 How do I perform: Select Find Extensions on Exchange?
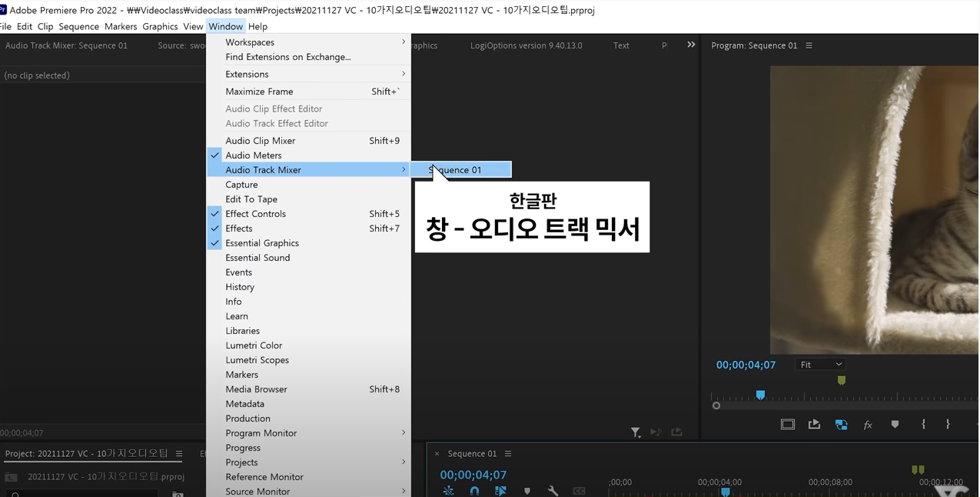(309, 57)
